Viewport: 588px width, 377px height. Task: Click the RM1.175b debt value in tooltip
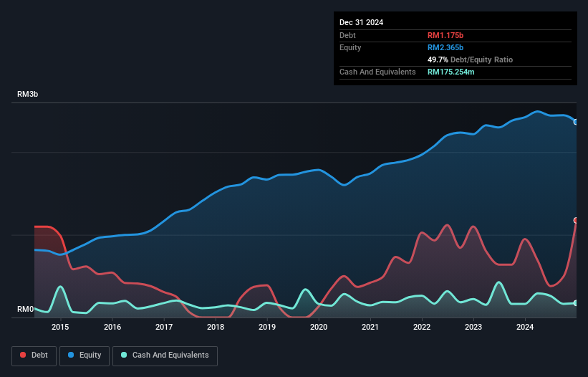pos(445,35)
